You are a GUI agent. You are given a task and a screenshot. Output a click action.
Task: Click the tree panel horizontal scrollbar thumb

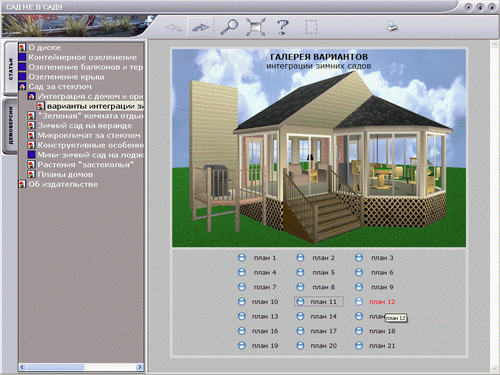click(56, 367)
